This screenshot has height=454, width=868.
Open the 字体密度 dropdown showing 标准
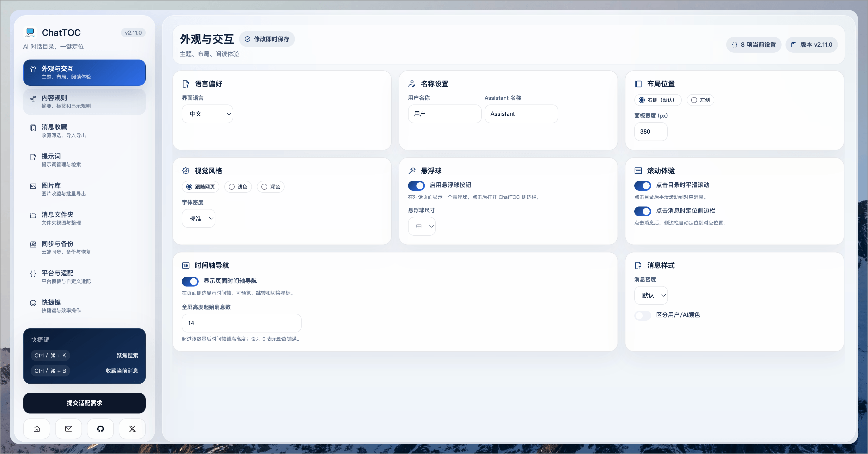tap(199, 218)
